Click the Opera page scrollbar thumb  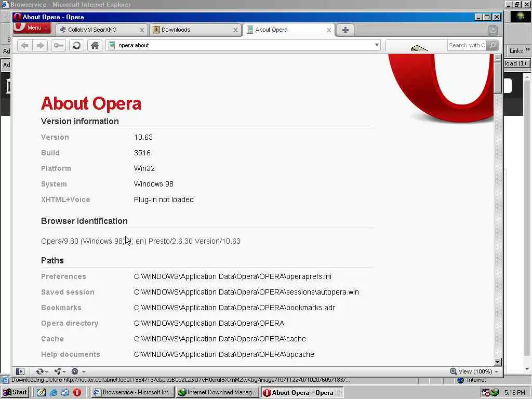(x=497, y=78)
